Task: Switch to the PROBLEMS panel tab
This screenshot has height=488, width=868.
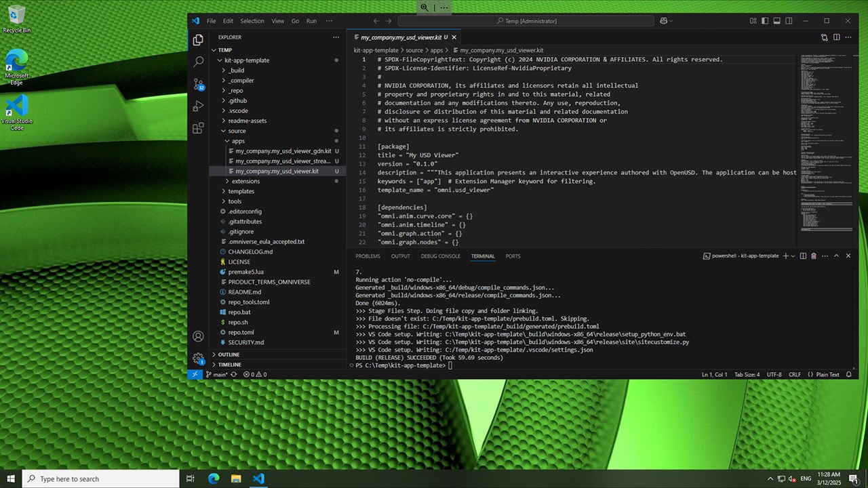Action: coord(368,256)
